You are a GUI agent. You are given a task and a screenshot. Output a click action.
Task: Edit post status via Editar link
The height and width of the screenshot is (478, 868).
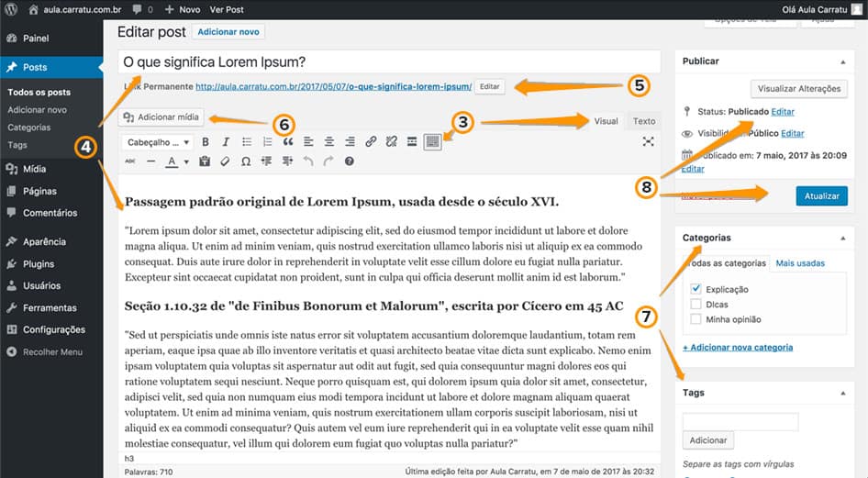pyautogui.click(x=782, y=112)
